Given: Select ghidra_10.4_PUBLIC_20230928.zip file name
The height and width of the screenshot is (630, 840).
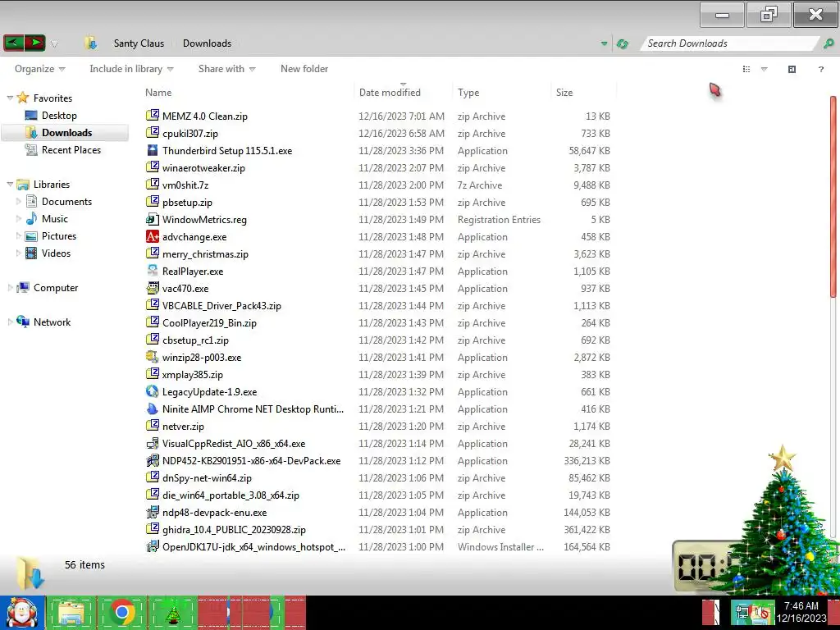Looking at the screenshot, I should tap(234, 529).
